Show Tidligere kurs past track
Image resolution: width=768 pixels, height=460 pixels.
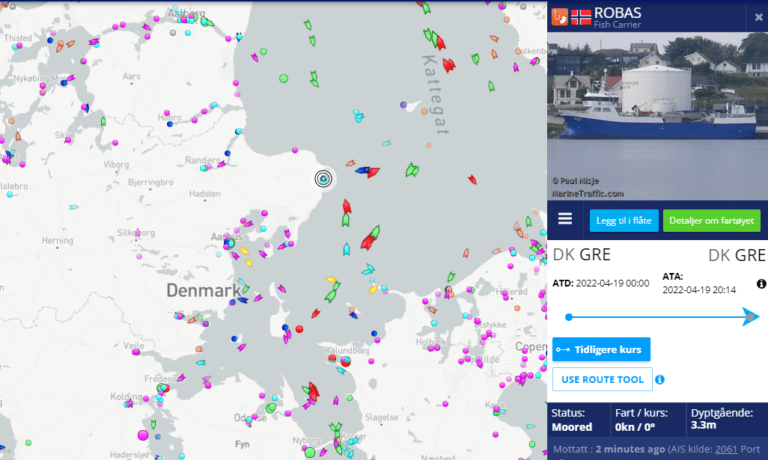[x=601, y=349]
